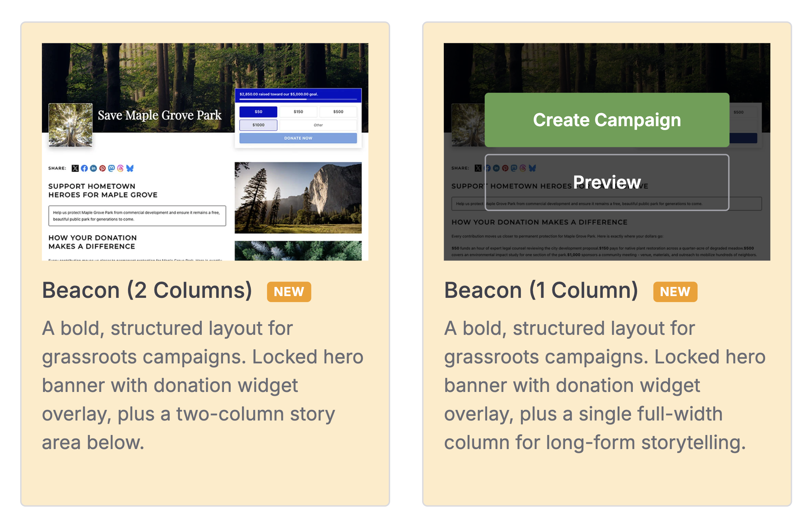Image resolution: width=812 pixels, height=528 pixels.
Task: Select the Beacon (1 Column) title
Action: point(541,290)
